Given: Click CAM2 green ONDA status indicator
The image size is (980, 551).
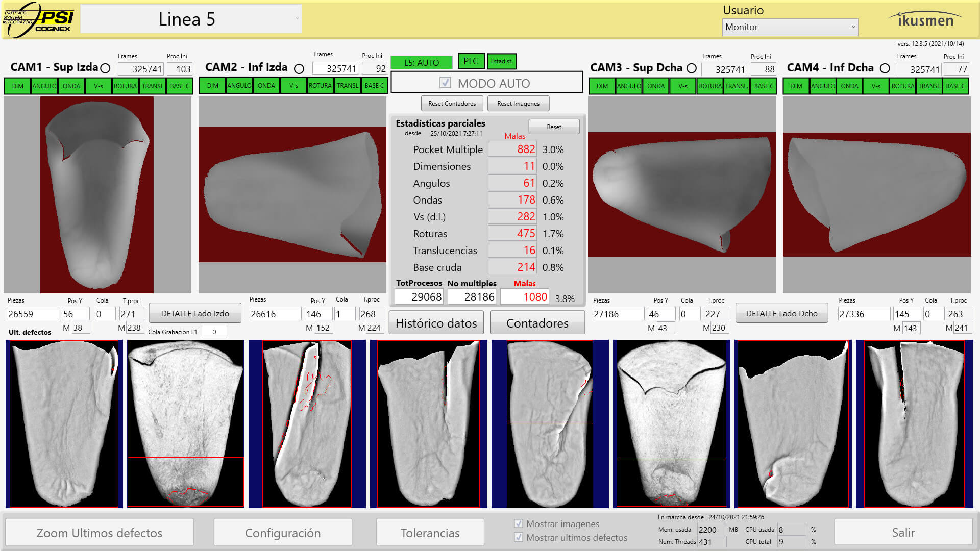Looking at the screenshot, I should click(x=266, y=86).
